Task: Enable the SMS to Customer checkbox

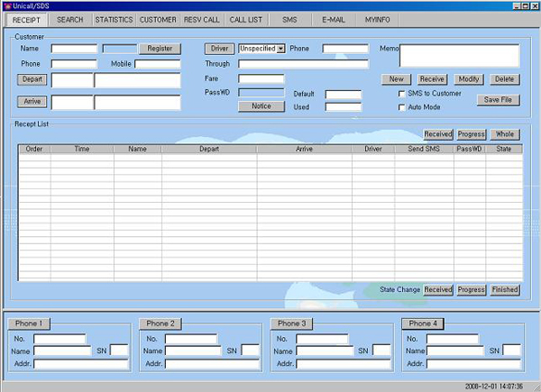Action: click(x=402, y=94)
